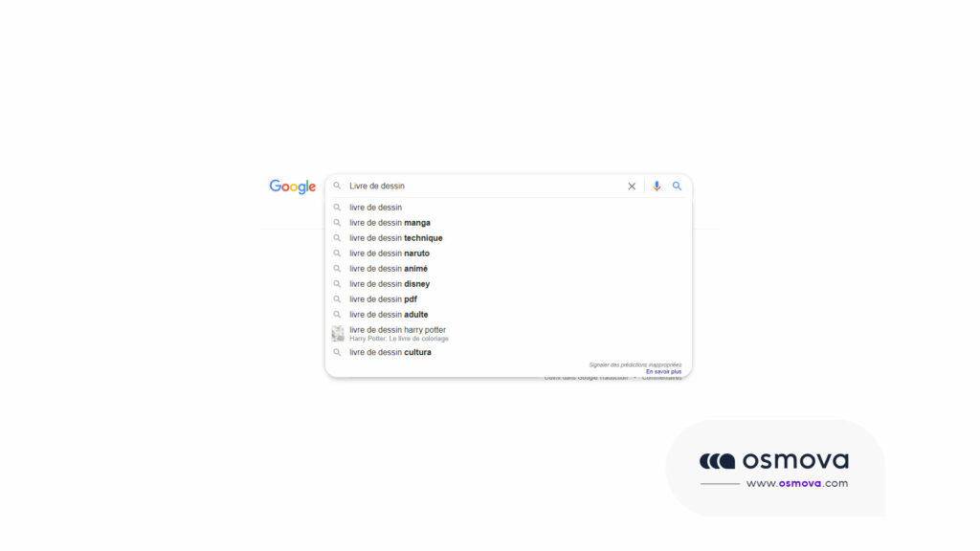The image size is (980, 551).
Task: Click the Harry Potter coloring book thumbnail
Action: tap(337, 331)
